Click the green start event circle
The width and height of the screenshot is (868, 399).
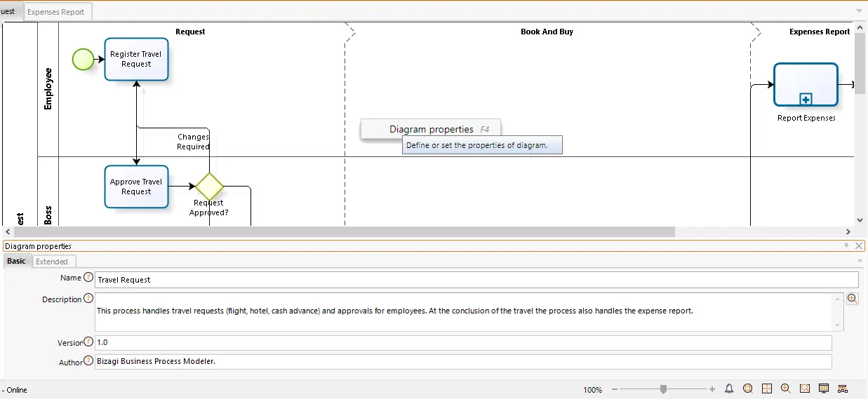83,59
